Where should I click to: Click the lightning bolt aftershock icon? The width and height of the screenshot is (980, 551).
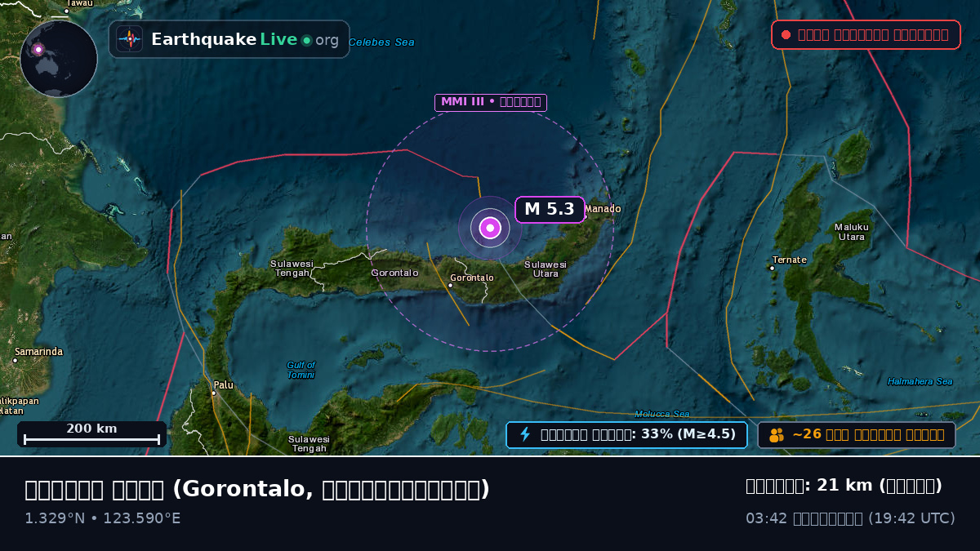tap(525, 434)
